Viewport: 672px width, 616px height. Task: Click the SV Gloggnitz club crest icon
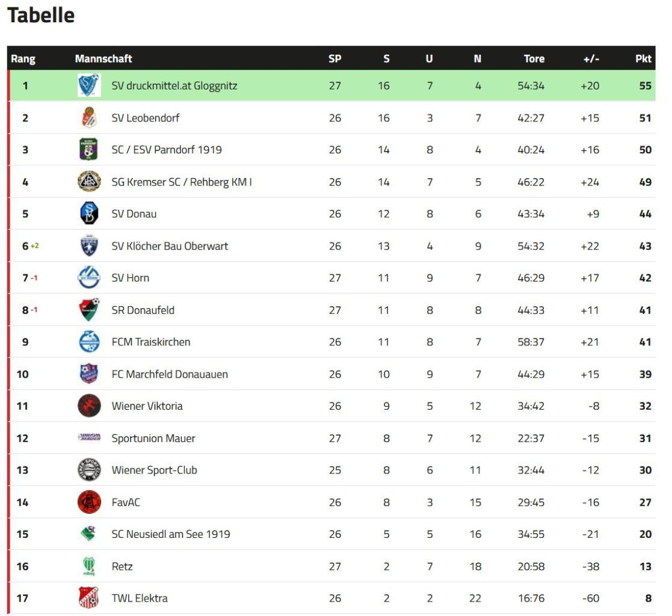(x=89, y=85)
